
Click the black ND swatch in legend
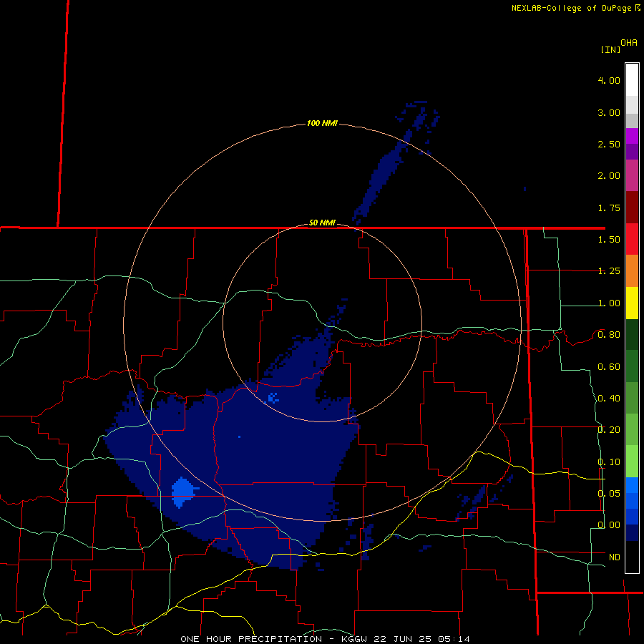pos(632,557)
